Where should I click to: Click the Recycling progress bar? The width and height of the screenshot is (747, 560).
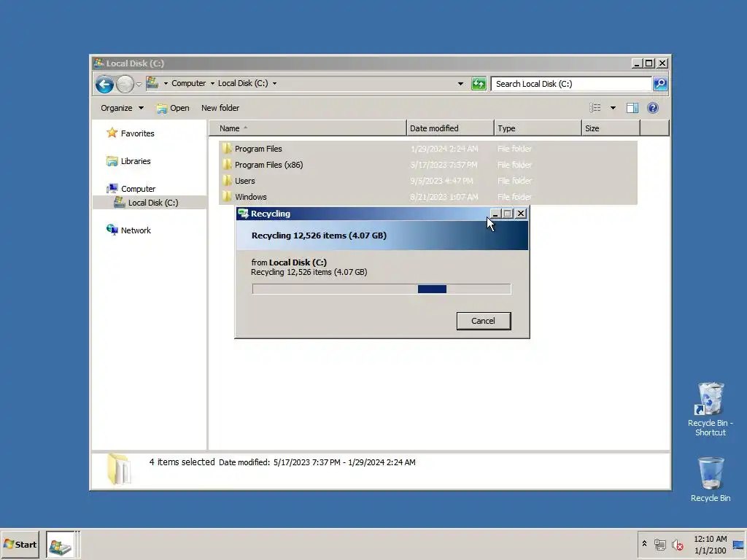(x=382, y=289)
